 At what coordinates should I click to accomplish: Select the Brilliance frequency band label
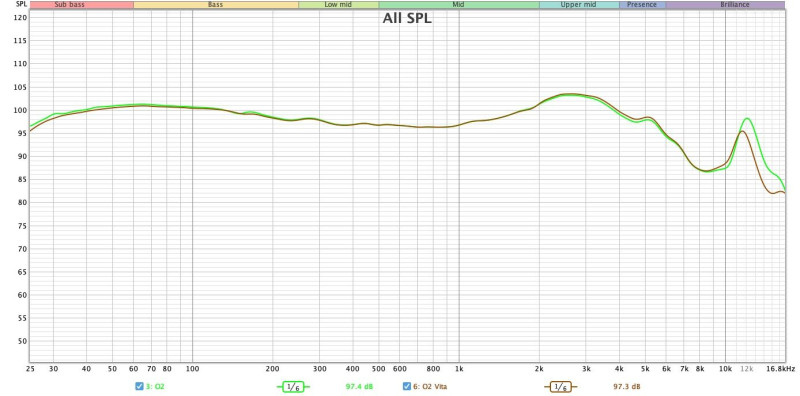coord(725,5)
